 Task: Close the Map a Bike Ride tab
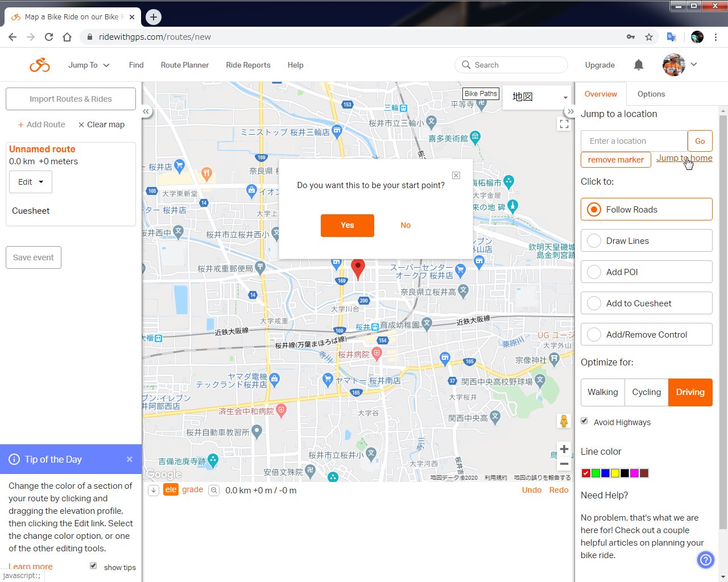[x=132, y=17]
